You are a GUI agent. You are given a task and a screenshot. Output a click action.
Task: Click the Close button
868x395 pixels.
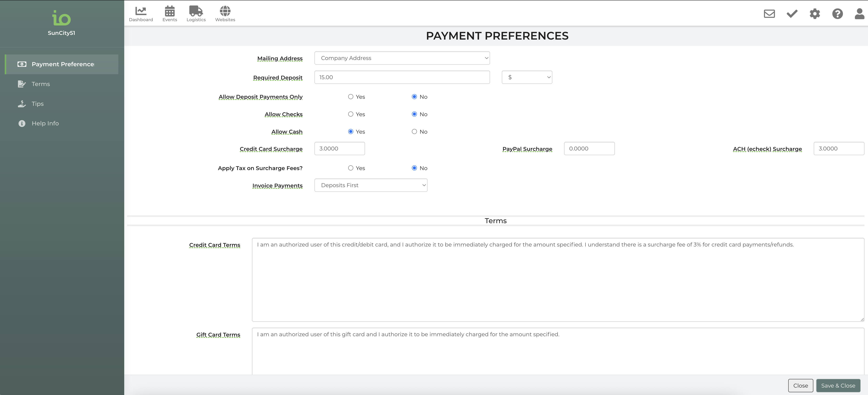[x=800, y=386]
